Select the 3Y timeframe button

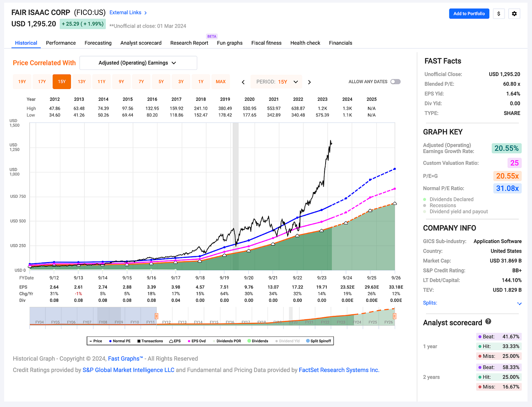181,82
